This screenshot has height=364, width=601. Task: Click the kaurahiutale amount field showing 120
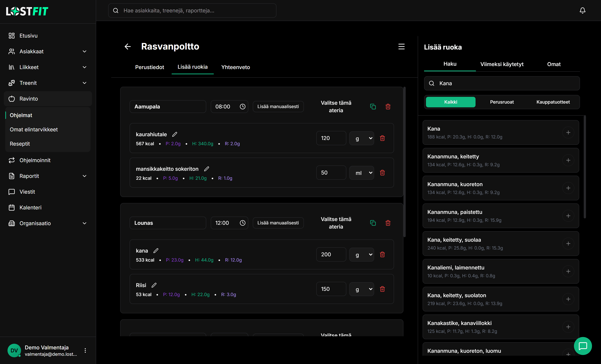coord(331,138)
